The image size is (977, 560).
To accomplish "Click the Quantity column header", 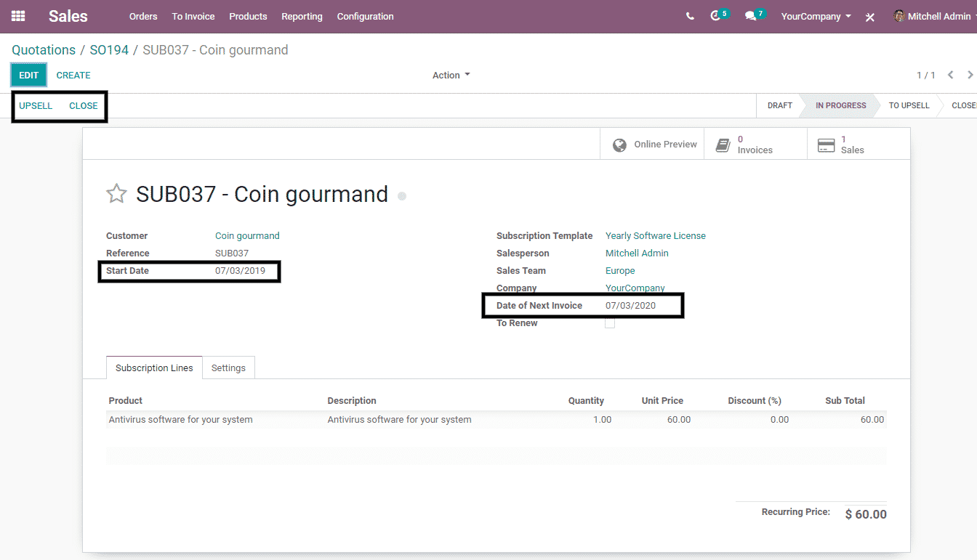I will [x=586, y=401].
